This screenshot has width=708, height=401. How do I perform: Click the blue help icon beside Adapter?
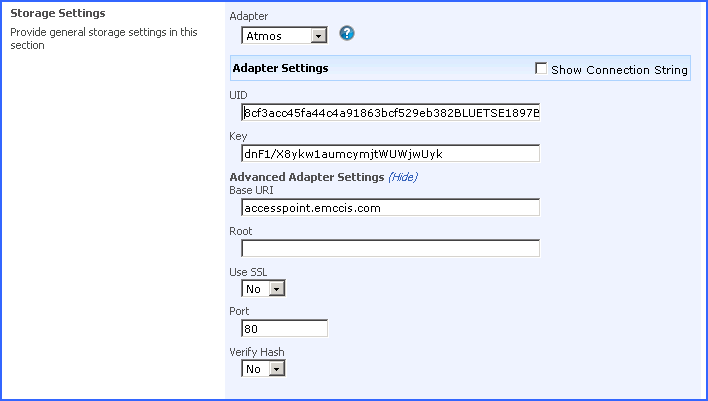[347, 34]
